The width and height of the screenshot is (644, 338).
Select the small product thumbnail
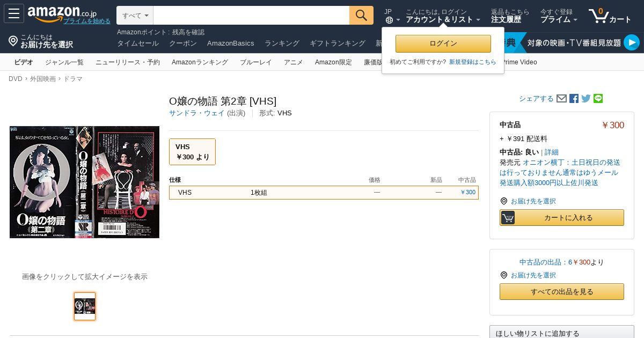tap(85, 306)
